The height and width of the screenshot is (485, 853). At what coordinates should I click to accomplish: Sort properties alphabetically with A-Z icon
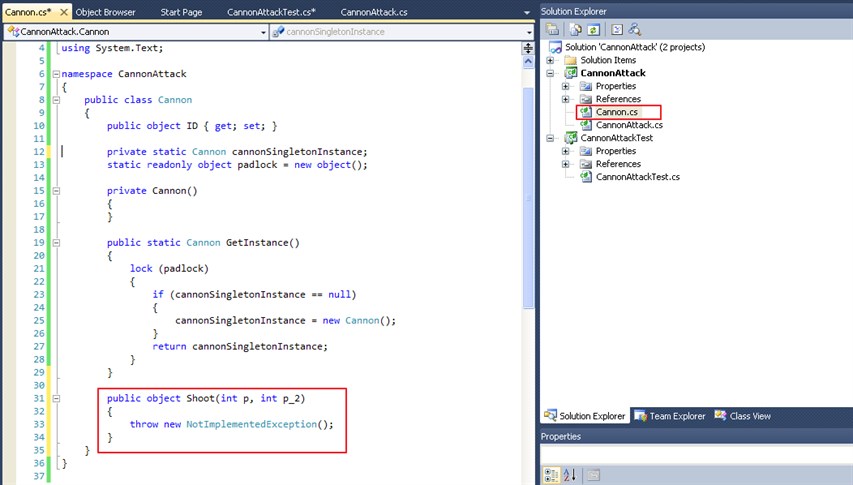[570, 475]
